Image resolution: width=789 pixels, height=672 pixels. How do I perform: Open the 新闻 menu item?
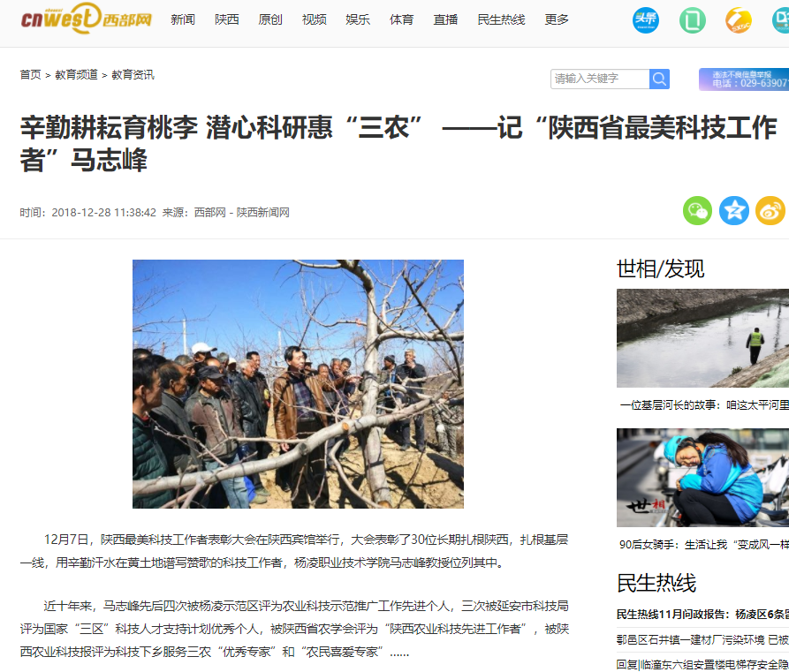click(183, 19)
